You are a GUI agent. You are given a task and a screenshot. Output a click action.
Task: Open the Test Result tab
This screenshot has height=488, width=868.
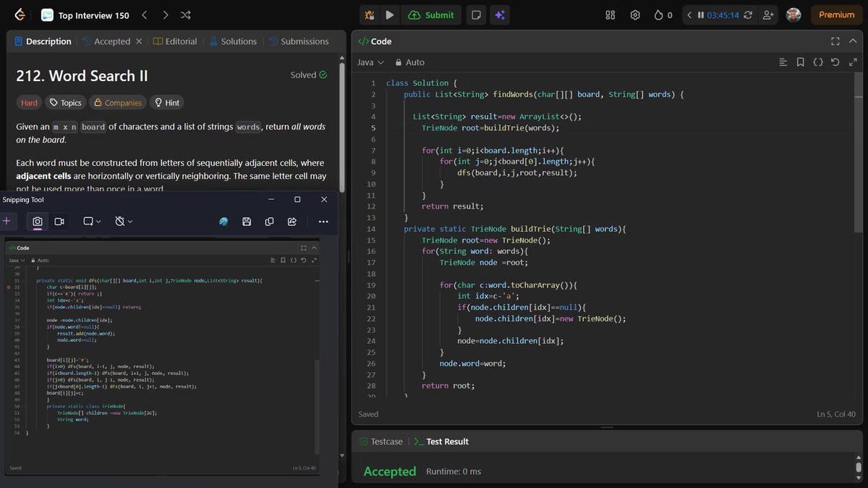[441, 441]
